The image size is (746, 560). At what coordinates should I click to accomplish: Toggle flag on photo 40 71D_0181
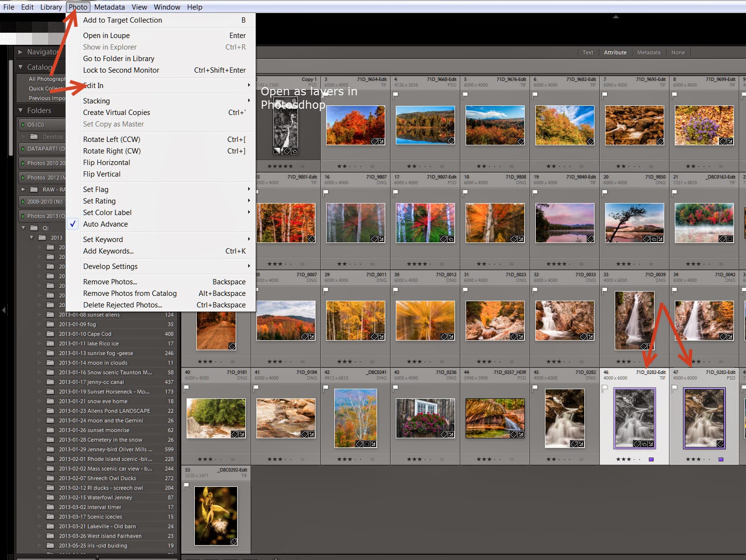(x=186, y=388)
